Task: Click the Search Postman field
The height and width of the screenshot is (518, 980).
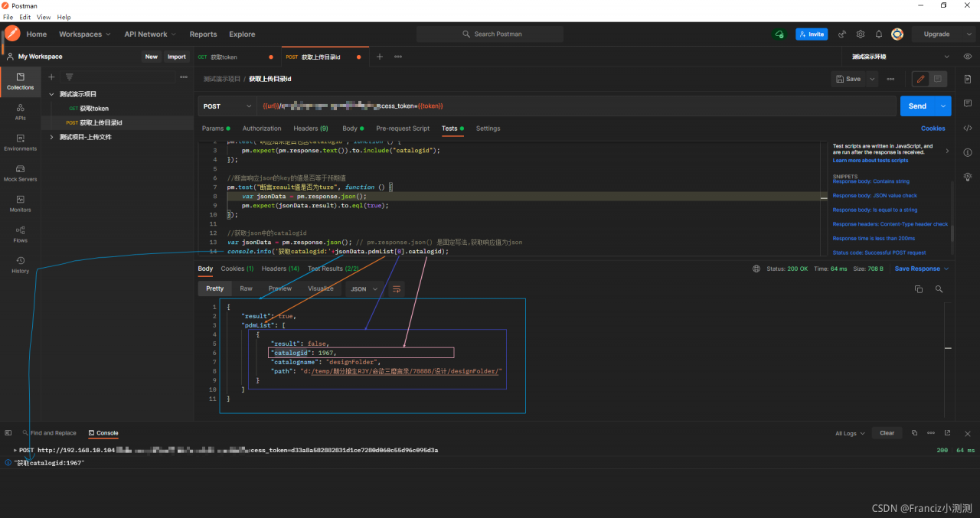Action: point(490,34)
